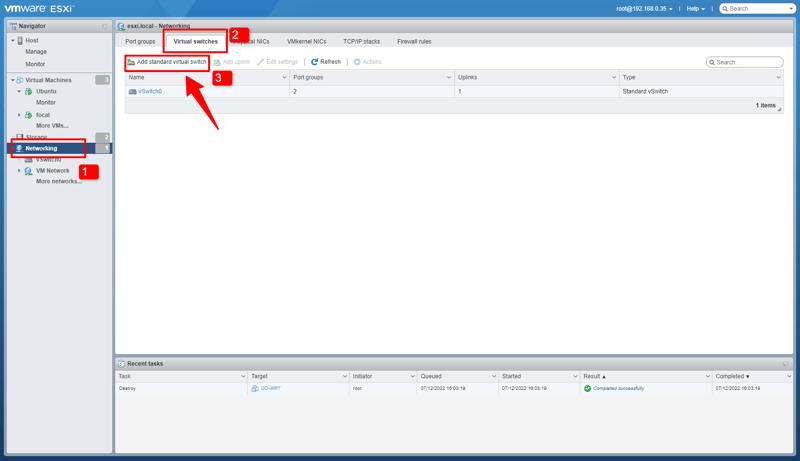This screenshot has height=461, width=800.
Task: Open the Help dropdown menu
Action: click(695, 9)
